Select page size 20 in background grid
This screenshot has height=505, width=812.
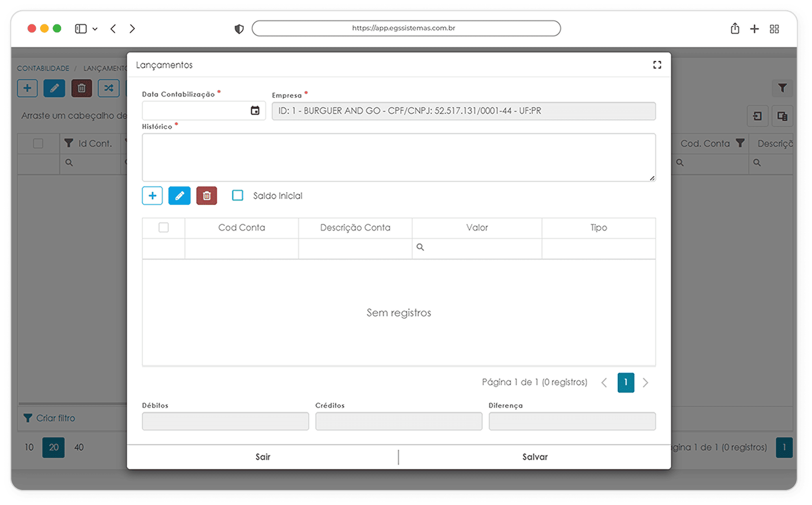[x=54, y=448]
